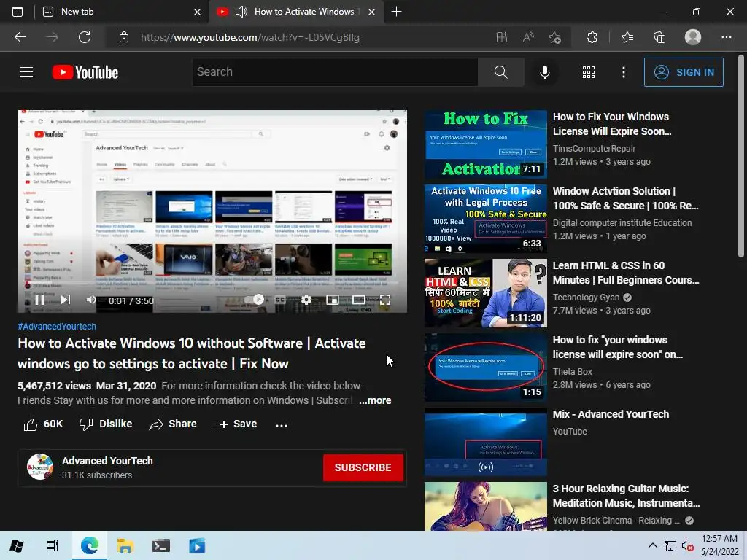747x560 pixels.
Task: Close the New tab browser tab
Action: (197, 12)
